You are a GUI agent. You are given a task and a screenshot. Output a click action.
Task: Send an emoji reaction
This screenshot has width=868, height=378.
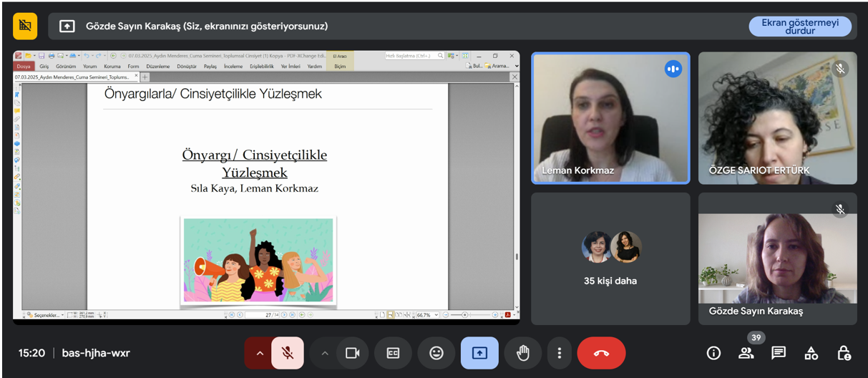click(x=436, y=353)
